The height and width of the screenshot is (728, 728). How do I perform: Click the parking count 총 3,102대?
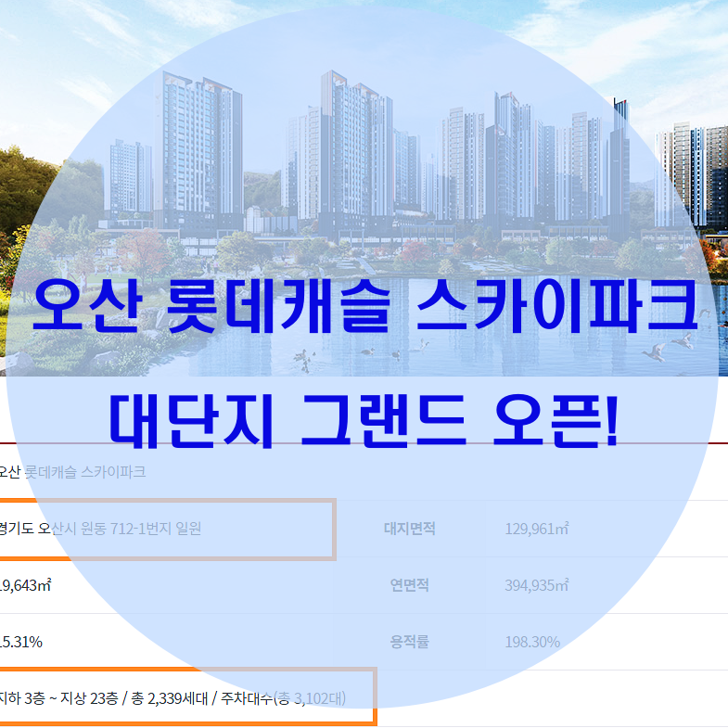pyautogui.click(x=310, y=698)
